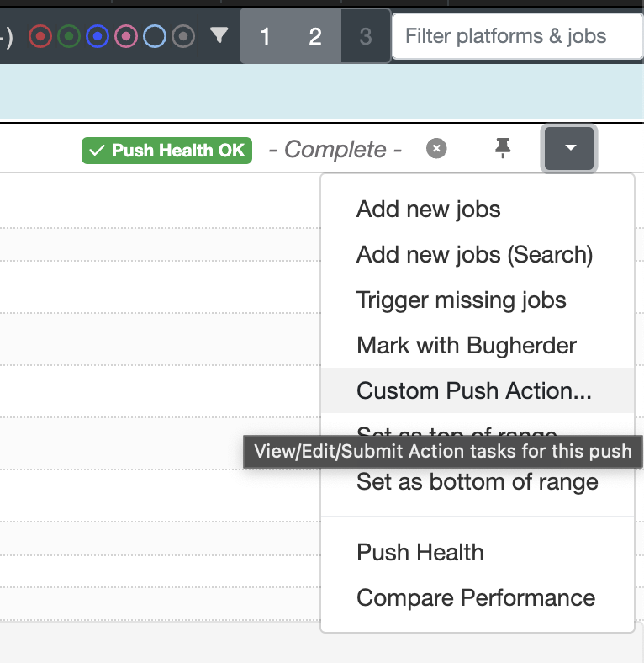Toggle the green success status filter circle
The width and height of the screenshot is (644, 663).
coord(70,36)
